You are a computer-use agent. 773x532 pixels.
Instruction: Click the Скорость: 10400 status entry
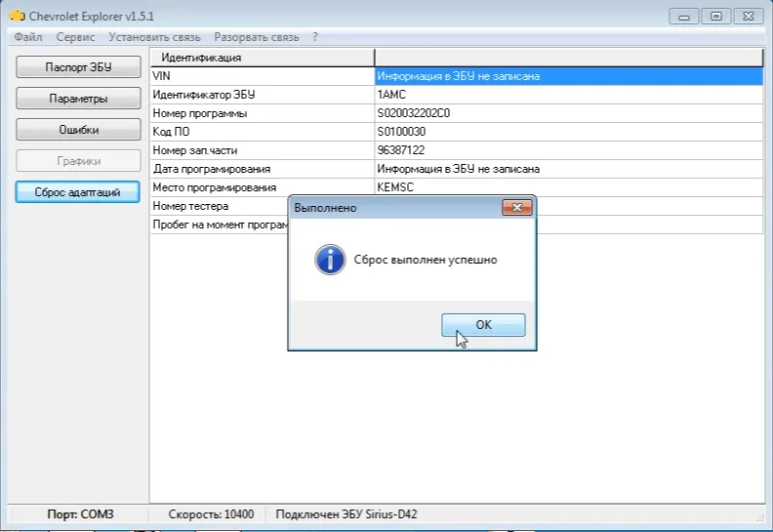coord(211,514)
